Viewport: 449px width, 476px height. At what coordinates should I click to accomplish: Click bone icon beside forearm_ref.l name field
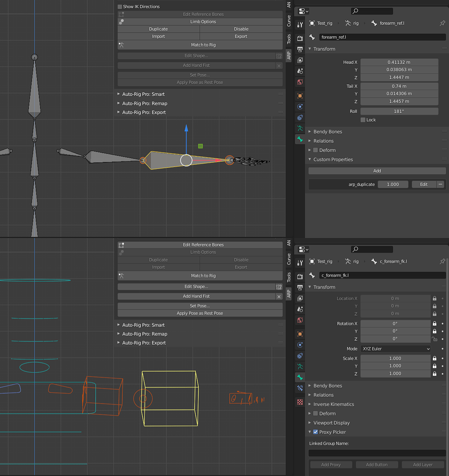[x=312, y=37]
